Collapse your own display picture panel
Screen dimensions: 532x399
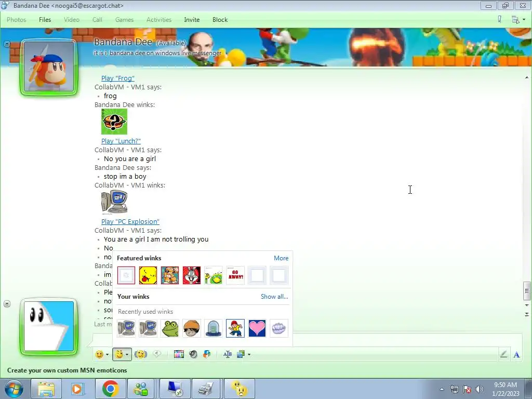[x=7, y=303]
